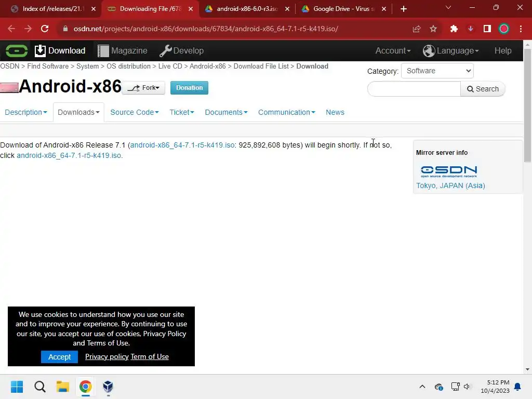The width and height of the screenshot is (532, 399).
Task: Select the Downloading File tab
Action: (x=150, y=9)
